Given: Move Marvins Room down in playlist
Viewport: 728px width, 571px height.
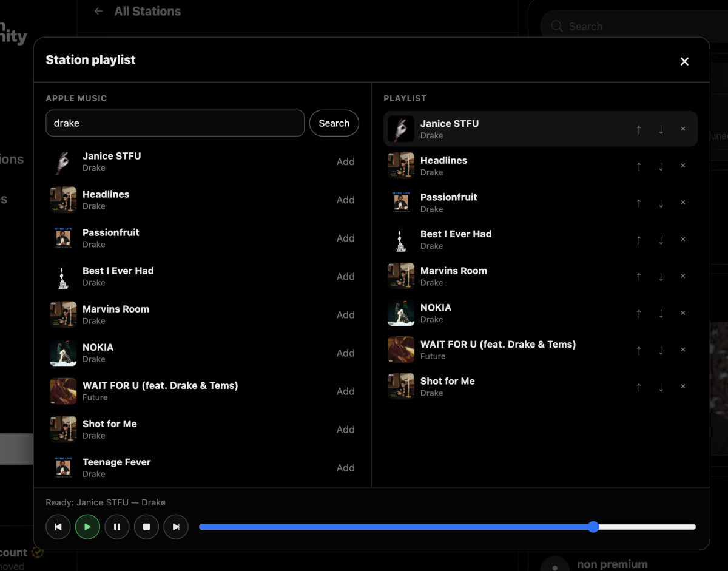Looking at the screenshot, I should 661,277.
